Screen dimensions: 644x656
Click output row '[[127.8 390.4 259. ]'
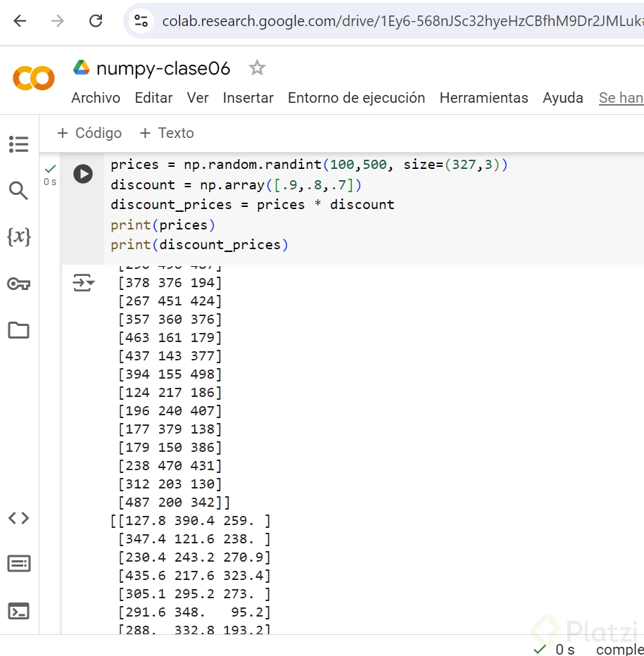pyautogui.click(x=191, y=521)
